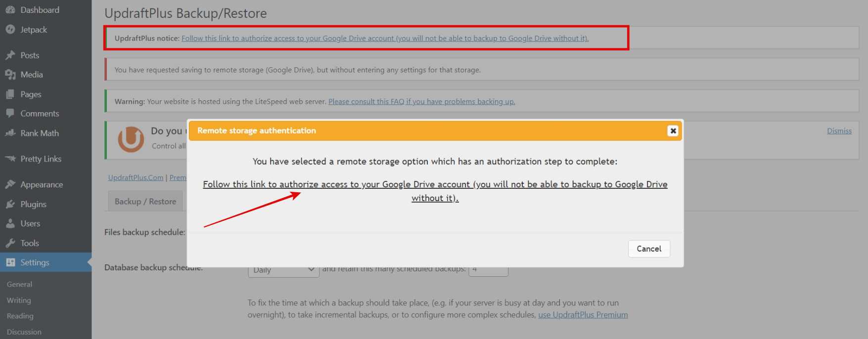Open the Media menu item

[32, 75]
